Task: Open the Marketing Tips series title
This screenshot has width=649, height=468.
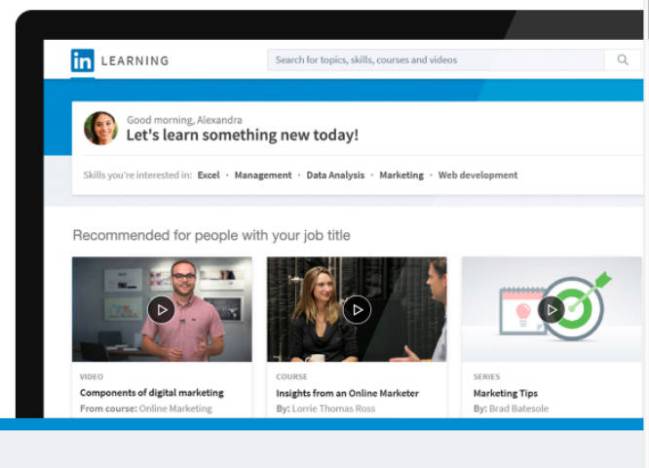Action: coord(504,393)
